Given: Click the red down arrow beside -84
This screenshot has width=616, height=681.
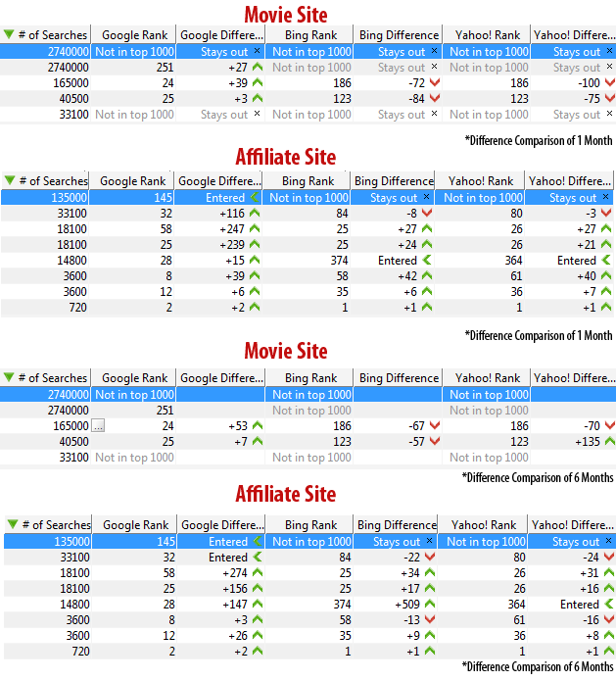Looking at the screenshot, I should (x=435, y=98).
